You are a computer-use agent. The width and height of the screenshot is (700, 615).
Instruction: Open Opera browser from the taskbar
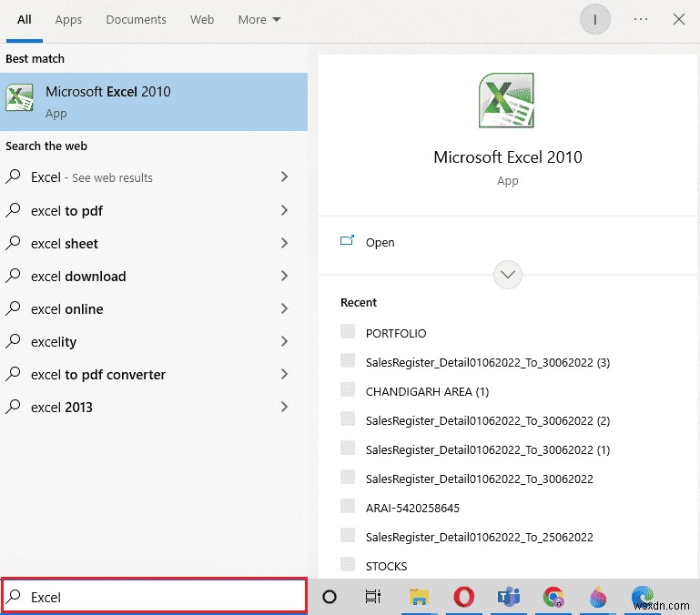(463, 597)
